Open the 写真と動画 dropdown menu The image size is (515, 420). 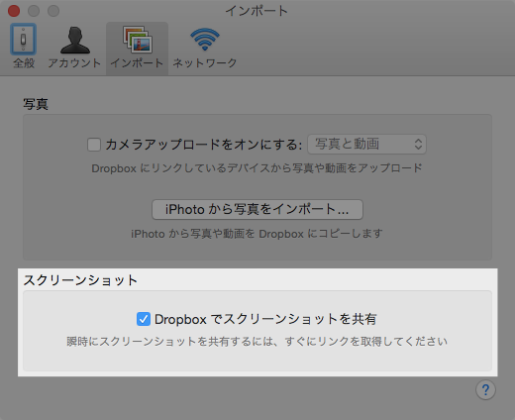tap(366, 145)
